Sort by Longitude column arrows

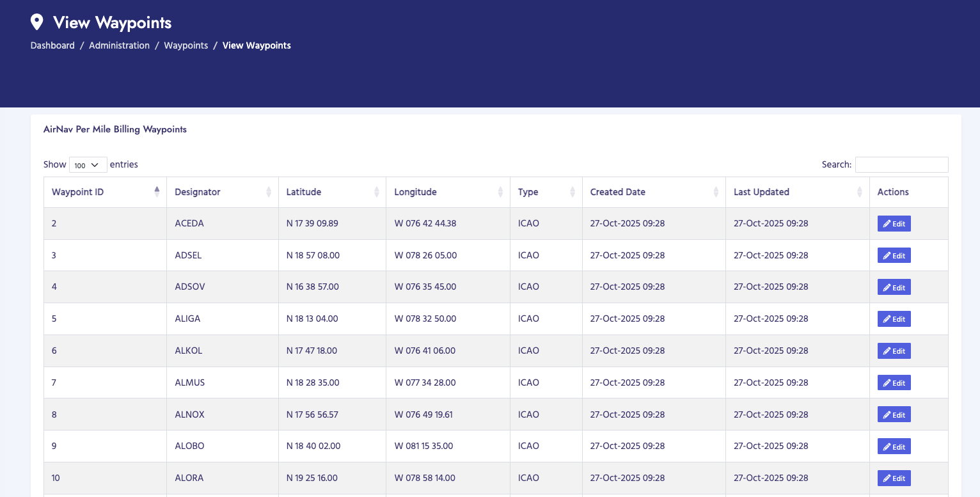coord(500,192)
